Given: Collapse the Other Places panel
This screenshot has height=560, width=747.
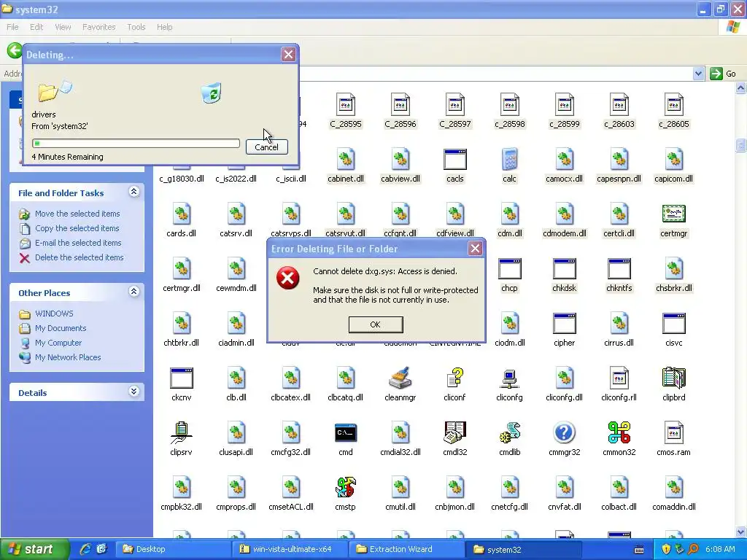Looking at the screenshot, I should (x=134, y=292).
